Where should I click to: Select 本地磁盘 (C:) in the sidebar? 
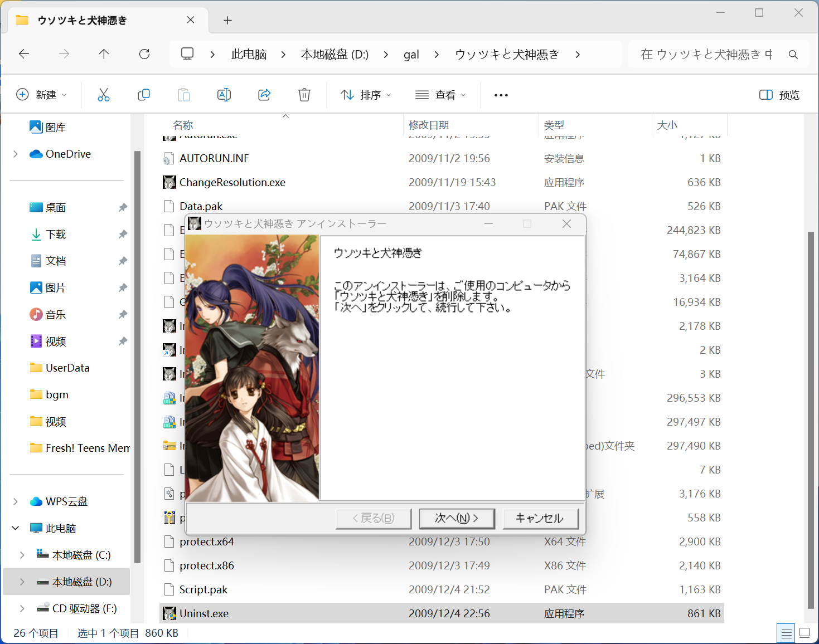click(81, 555)
